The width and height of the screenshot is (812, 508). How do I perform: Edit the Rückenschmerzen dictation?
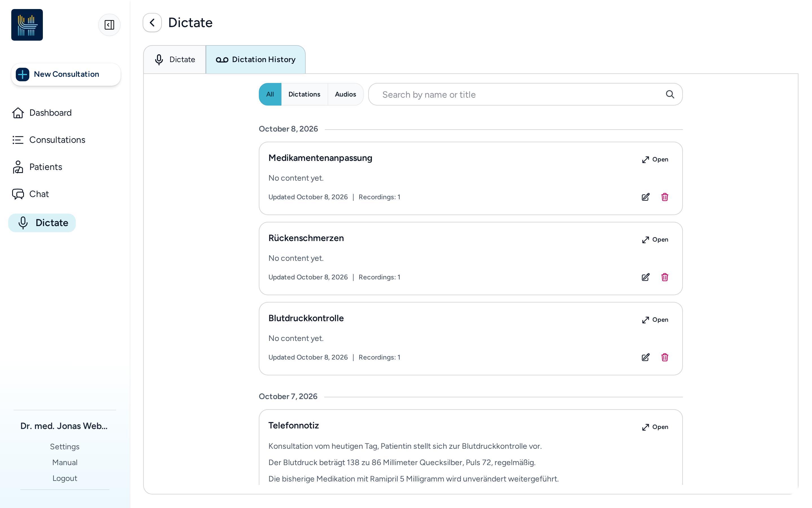(x=646, y=277)
